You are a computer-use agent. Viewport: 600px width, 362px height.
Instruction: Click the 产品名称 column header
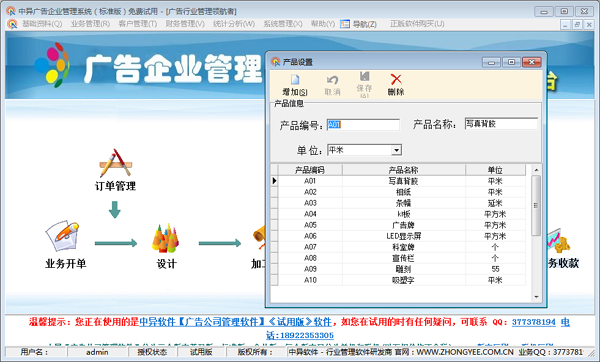coord(403,170)
